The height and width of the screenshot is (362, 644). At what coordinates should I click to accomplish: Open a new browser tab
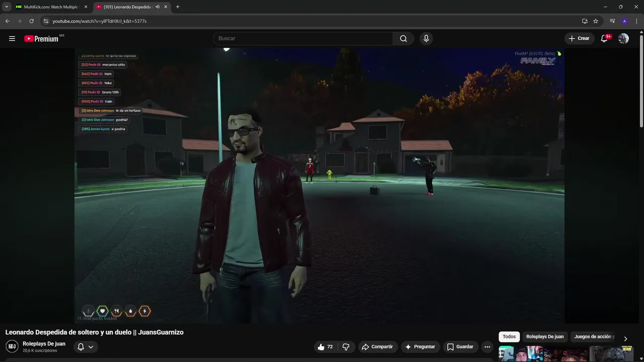click(178, 7)
